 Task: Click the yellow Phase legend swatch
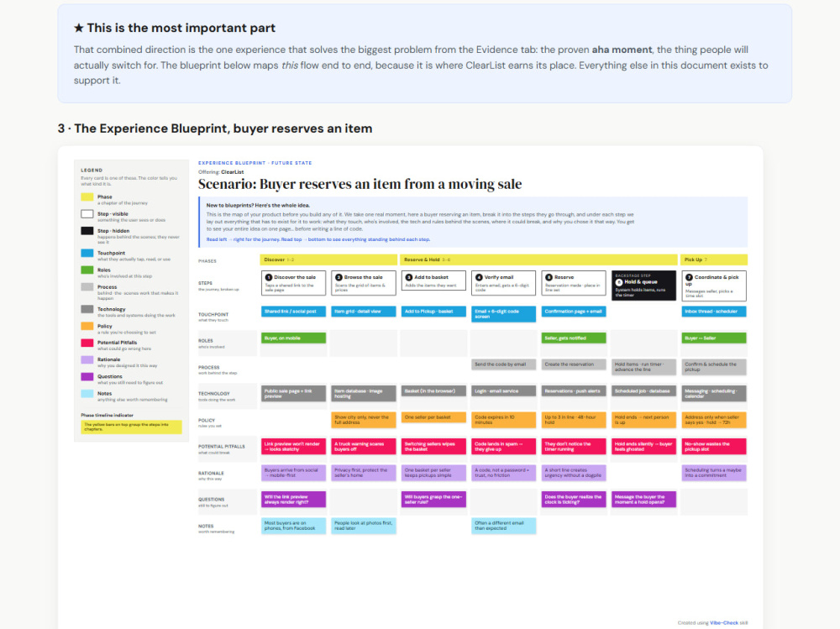point(87,197)
